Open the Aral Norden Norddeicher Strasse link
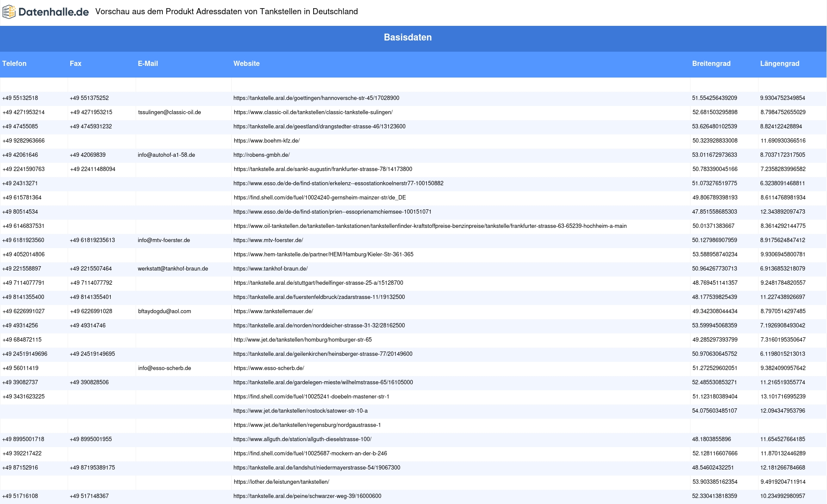The width and height of the screenshot is (827, 504). [319, 326]
